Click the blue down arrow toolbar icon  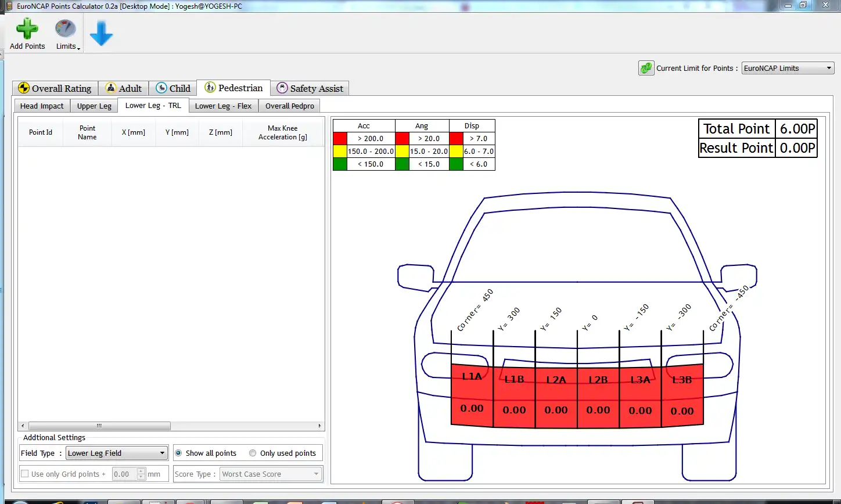coord(101,34)
